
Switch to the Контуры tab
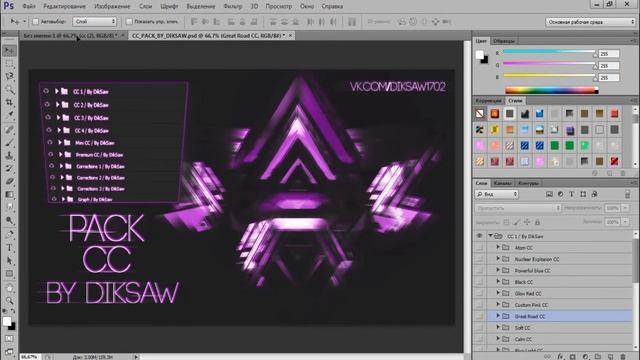point(528,183)
